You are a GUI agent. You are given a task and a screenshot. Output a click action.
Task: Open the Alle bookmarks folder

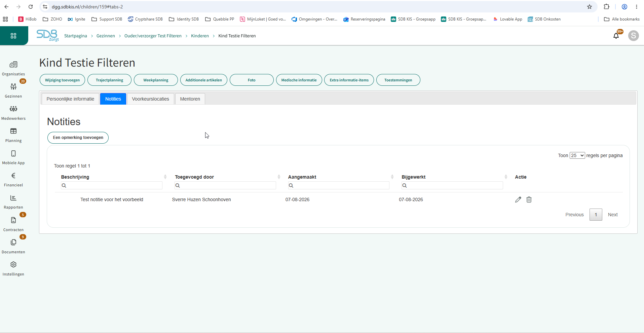(622, 19)
